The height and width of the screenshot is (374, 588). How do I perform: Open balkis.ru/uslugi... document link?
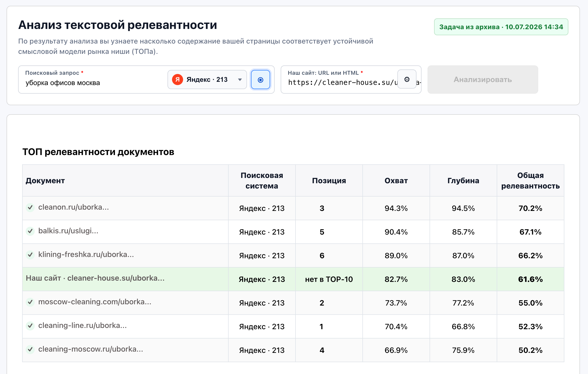coord(68,231)
